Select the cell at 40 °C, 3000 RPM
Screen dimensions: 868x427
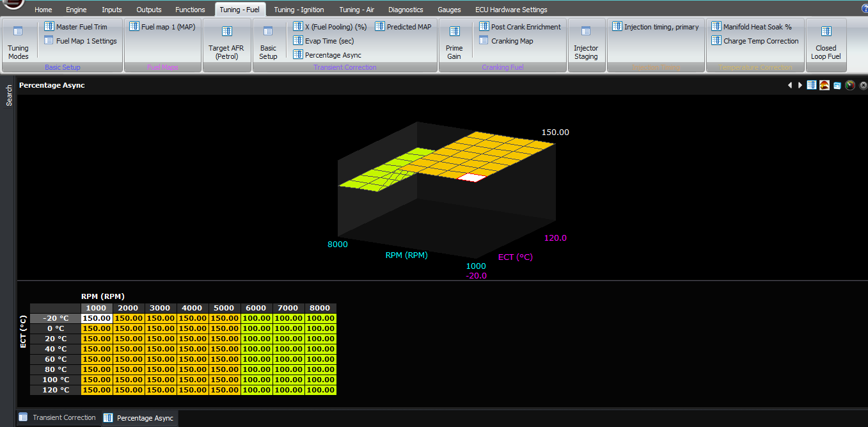[161, 349]
